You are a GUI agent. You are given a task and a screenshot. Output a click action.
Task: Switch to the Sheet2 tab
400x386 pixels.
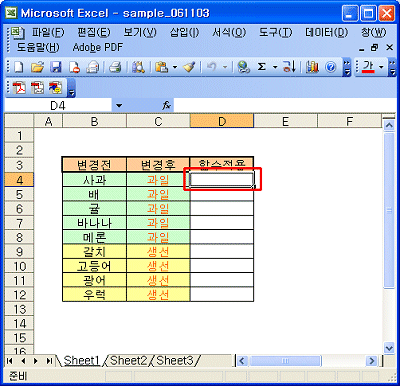pos(128,361)
